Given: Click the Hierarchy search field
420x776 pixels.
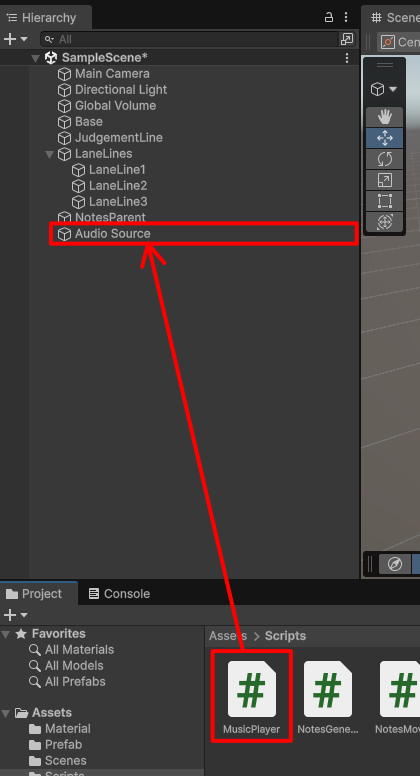Looking at the screenshot, I should tap(189, 39).
